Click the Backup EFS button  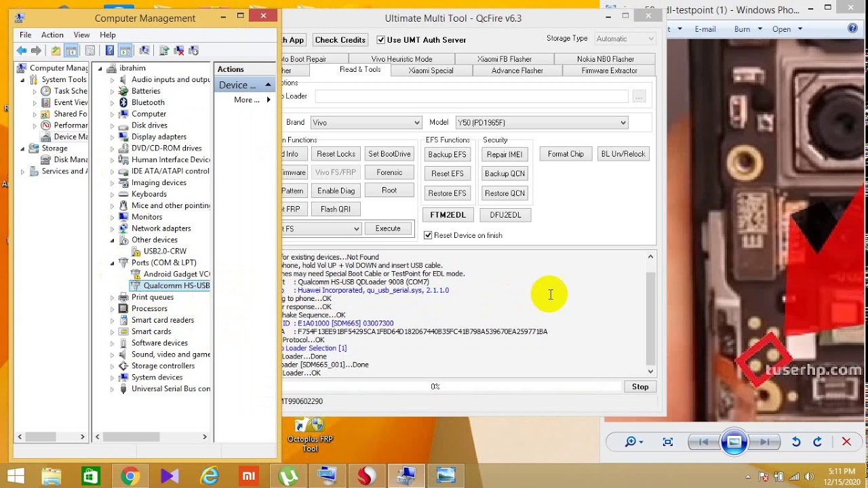click(448, 155)
